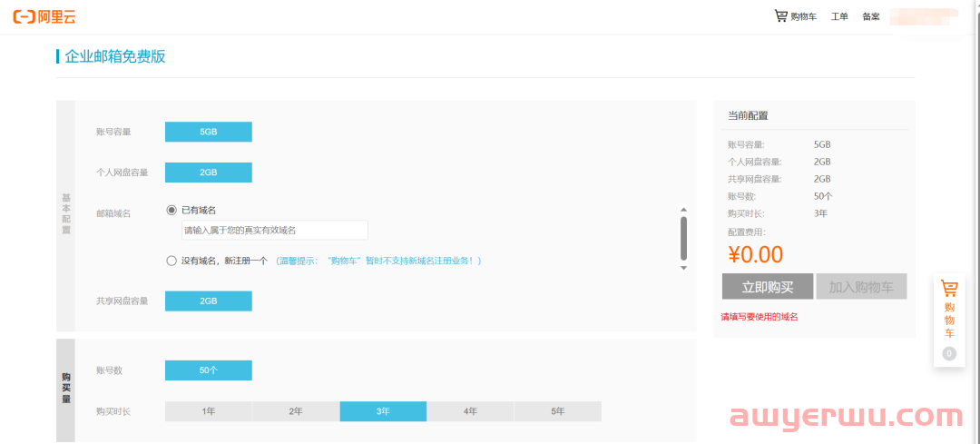Click the 加入购物车 button

861,287
